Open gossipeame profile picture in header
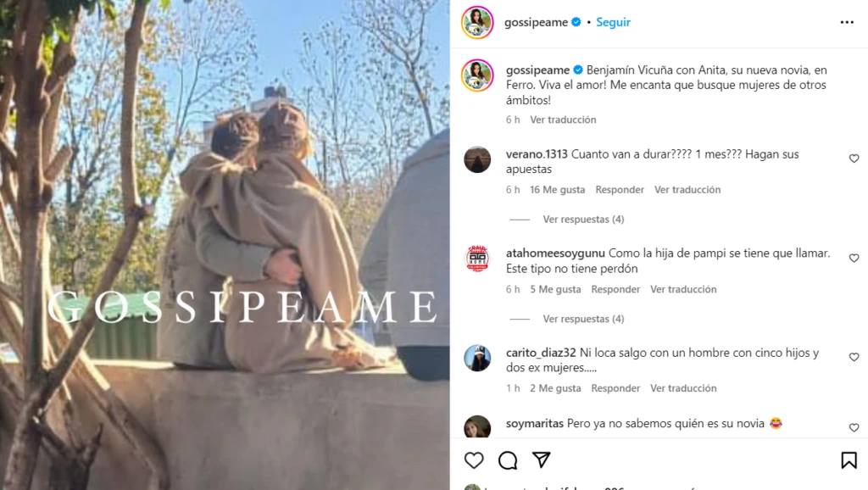 point(477,22)
